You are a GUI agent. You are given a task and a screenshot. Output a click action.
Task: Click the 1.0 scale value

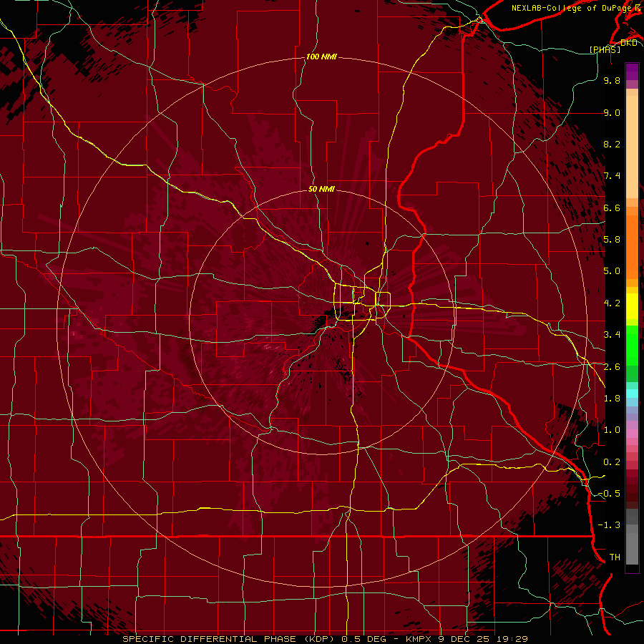612,430
